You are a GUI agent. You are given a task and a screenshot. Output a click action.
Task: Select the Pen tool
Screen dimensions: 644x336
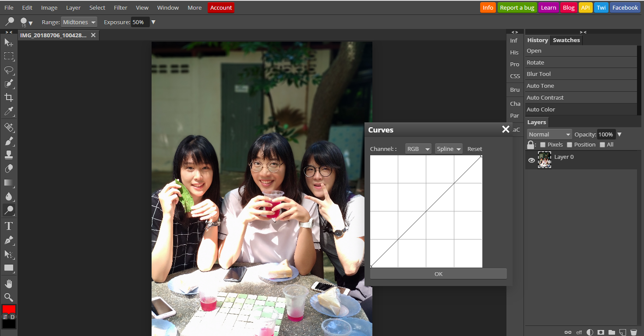point(9,240)
